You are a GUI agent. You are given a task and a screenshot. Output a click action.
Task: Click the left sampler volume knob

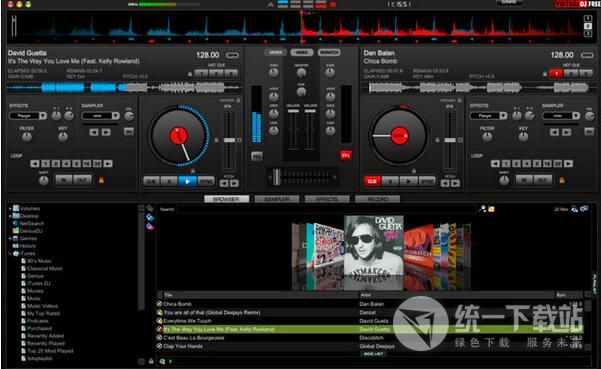(129, 116)
